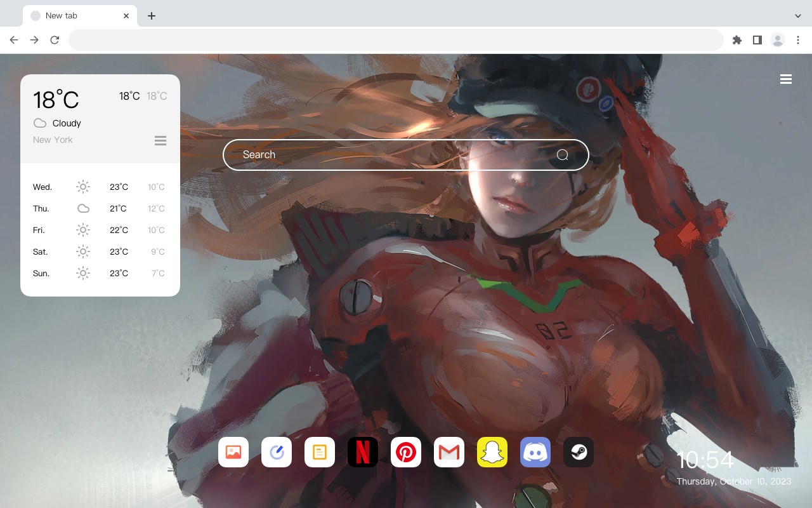Launch the Pinterest shortcut
Image resolution: width=812 pixels, height=508 pixels.
point(406,452)
